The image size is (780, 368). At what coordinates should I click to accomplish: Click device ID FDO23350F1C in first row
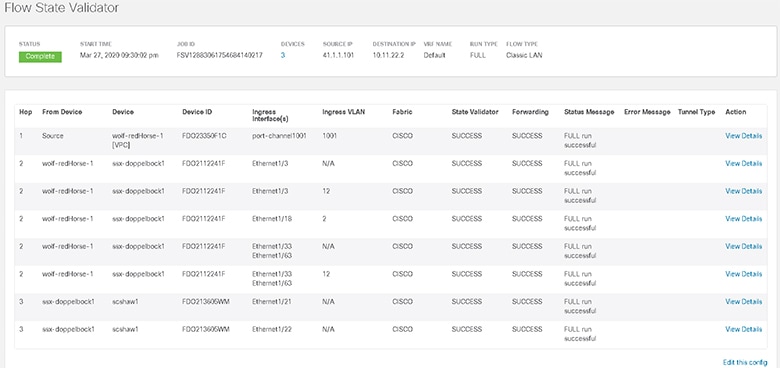[x=204, y=136]
